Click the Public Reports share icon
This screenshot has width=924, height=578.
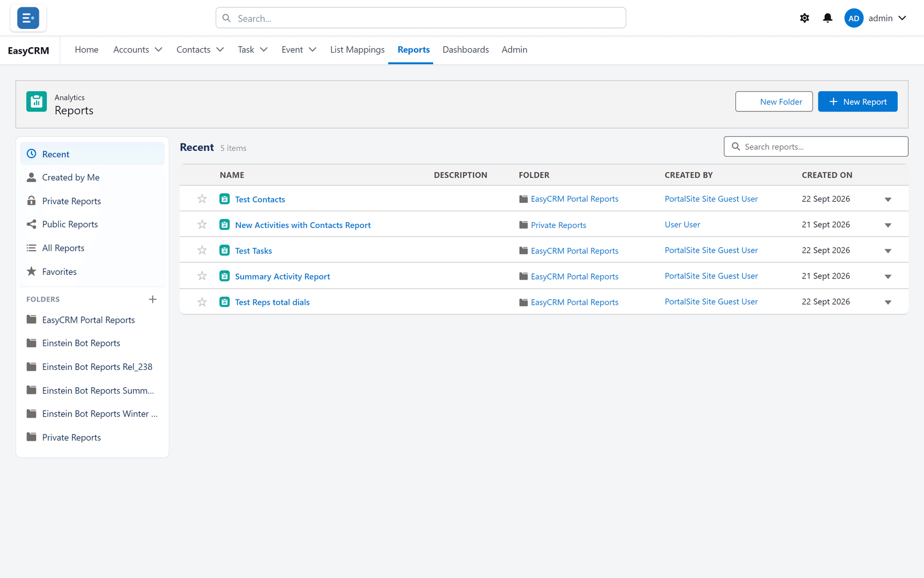31,224
